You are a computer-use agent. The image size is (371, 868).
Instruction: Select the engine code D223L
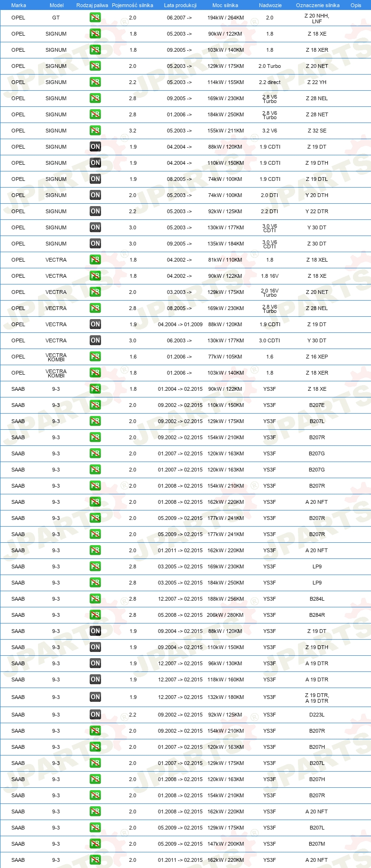[x=317, y=715]
